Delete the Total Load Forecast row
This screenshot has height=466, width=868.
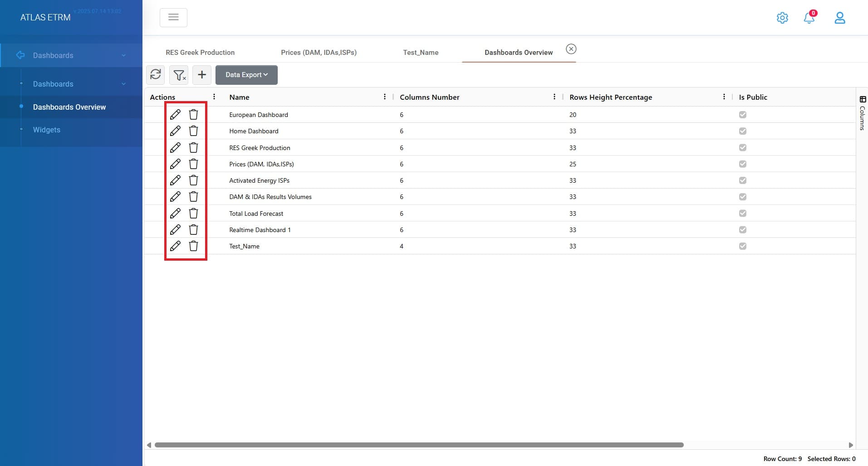193,214
